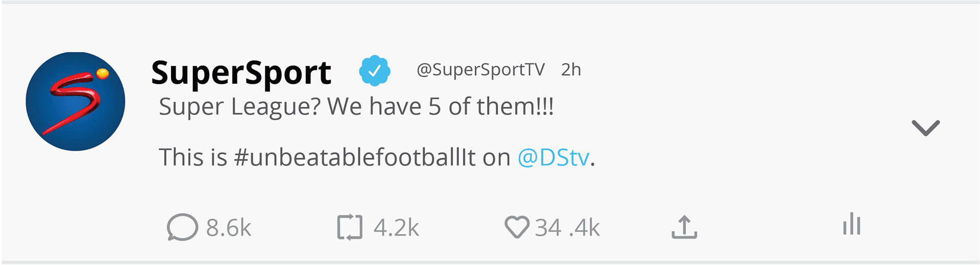
Task: Open the reply speech bubble icon
Action: tap(182, 227)
